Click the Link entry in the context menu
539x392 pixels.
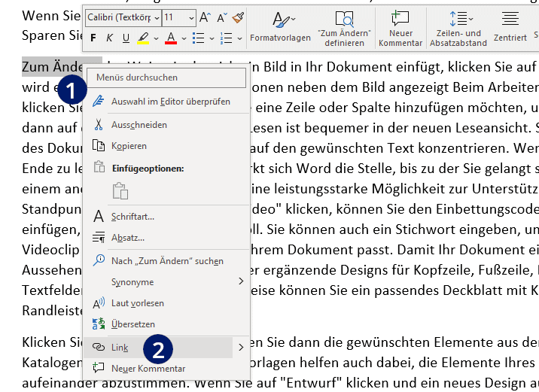pyautogui.click(x=158, y=348)
